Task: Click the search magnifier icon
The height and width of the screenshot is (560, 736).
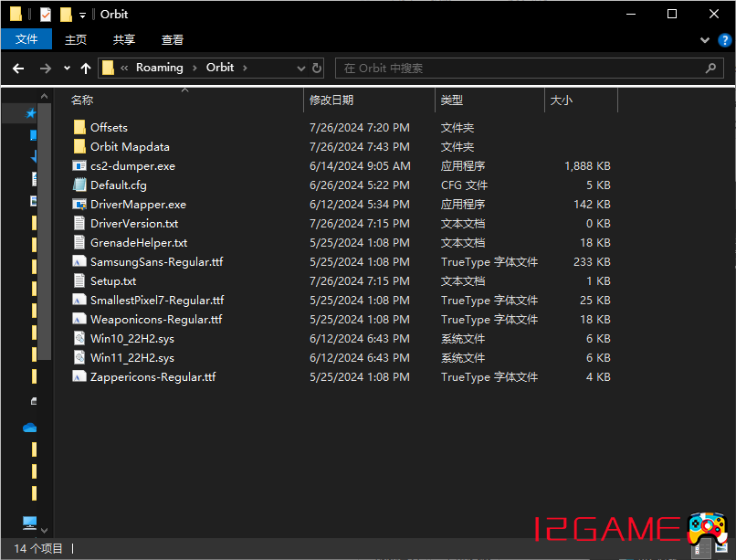Action: click(710, 69)
